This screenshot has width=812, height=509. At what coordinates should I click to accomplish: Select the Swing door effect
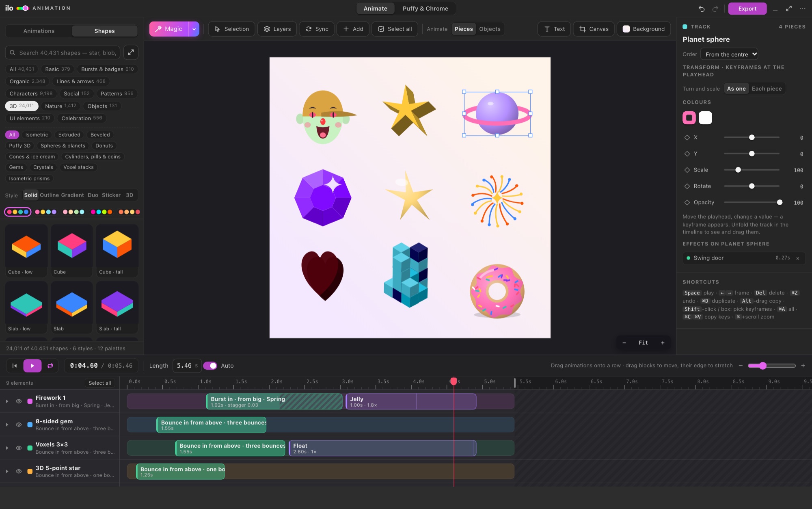(744, 258)
